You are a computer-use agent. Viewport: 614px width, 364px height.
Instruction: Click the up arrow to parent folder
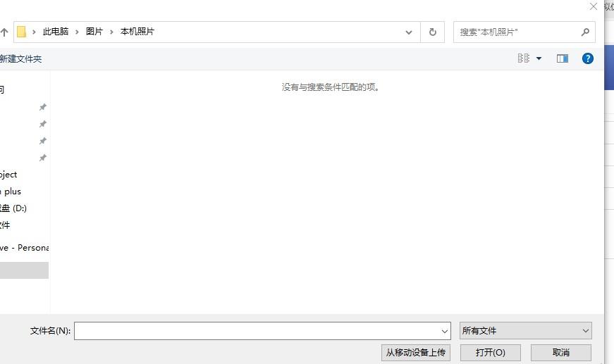4,32
